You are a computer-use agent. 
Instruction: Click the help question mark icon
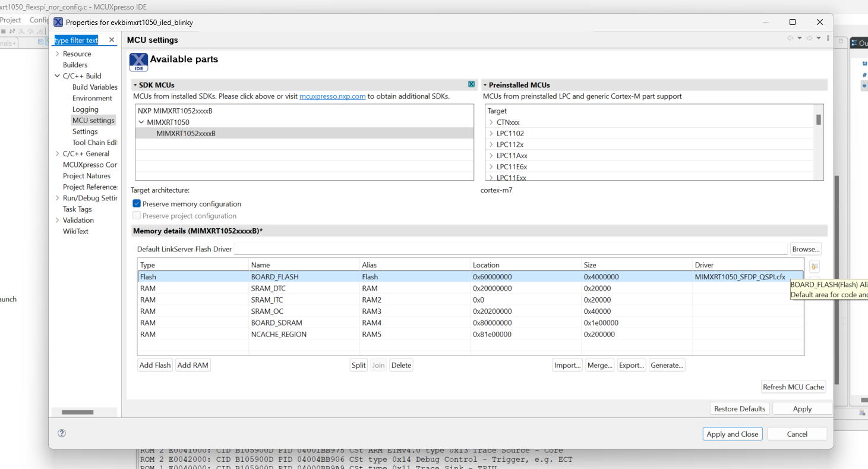pyautogui.click(x=62, y=433)
